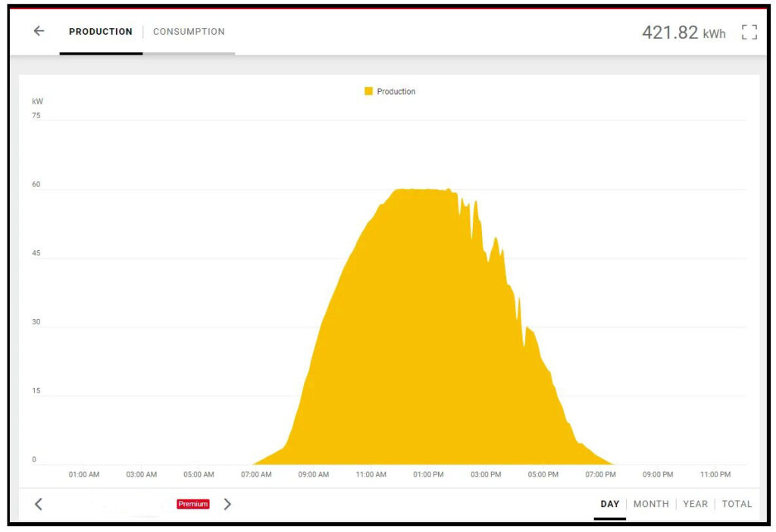Switch to the CONSUMPTION tab
Image resolution: width=776 pixels, height=532 pixels.
click(189, 31)
